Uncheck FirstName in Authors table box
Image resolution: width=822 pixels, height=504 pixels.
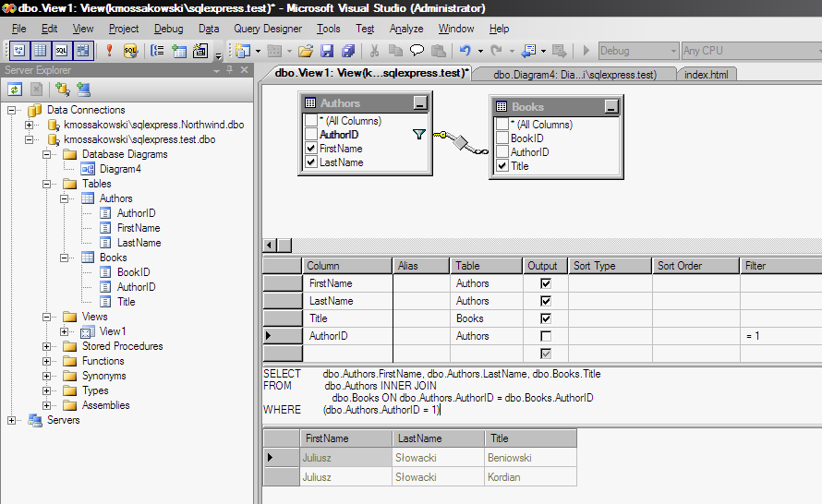pyautogui.click(x=311, y=149)
